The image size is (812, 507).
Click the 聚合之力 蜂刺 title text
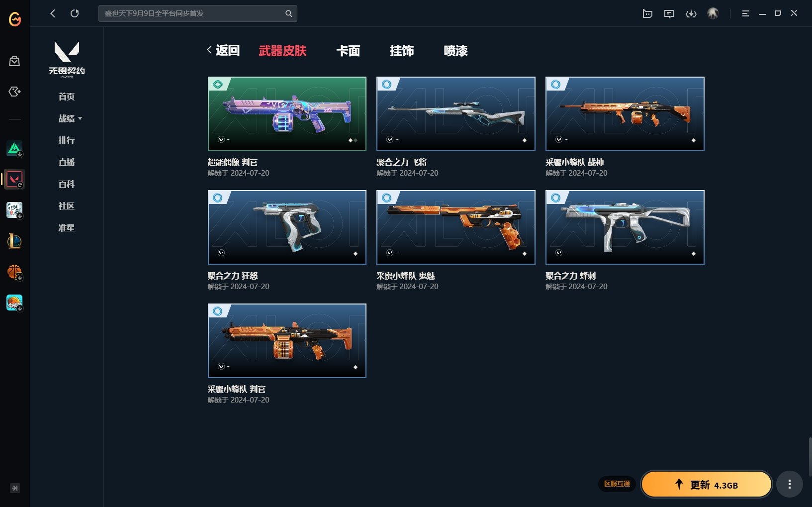tap(571, 276)
